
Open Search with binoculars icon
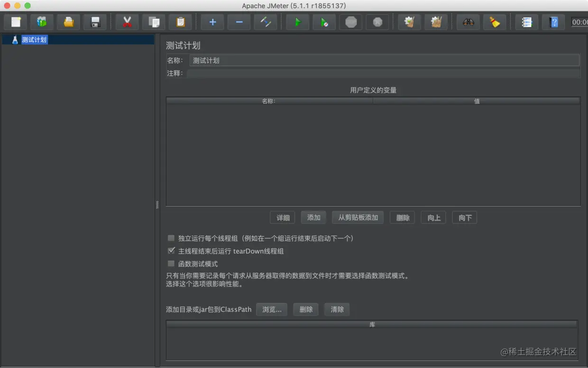[468, 22]
